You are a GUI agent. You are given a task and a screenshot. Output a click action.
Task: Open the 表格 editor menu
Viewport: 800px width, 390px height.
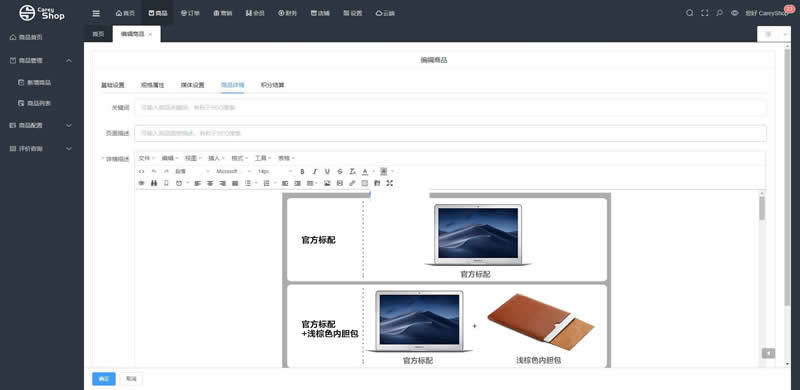pos(285,158)
